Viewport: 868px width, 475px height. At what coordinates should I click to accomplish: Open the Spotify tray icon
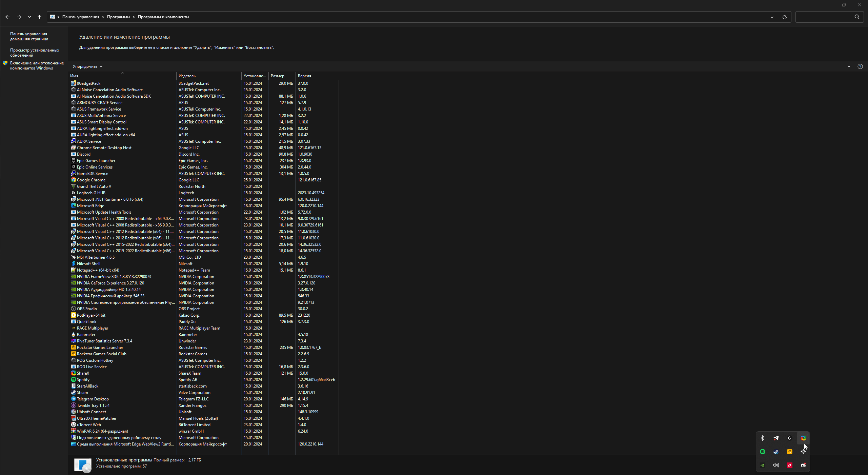pyautogui.click(x=762, y=452)
